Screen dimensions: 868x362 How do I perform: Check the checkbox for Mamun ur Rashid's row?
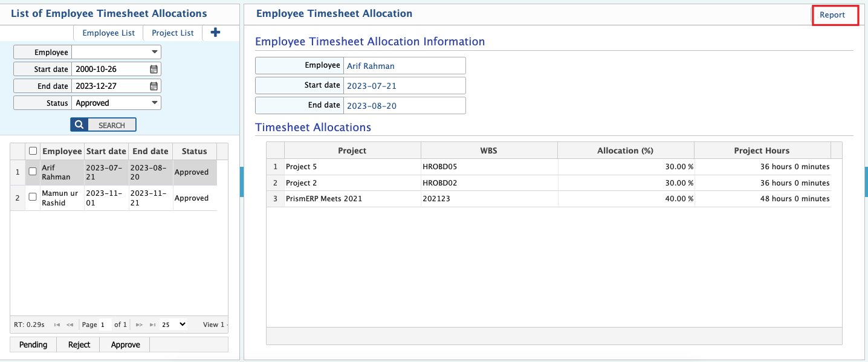[x=32, y=198]
